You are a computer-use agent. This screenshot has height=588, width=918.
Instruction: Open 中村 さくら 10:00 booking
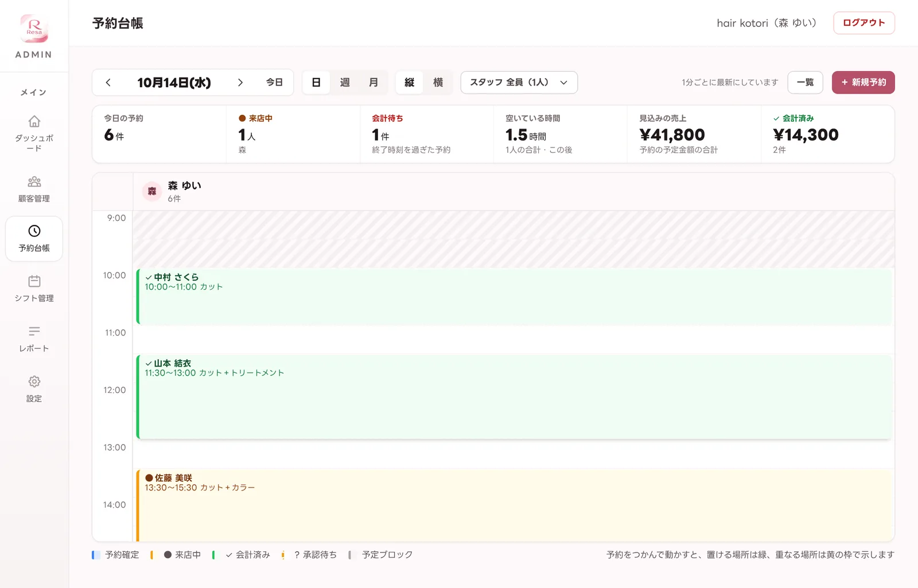[514, 297]
